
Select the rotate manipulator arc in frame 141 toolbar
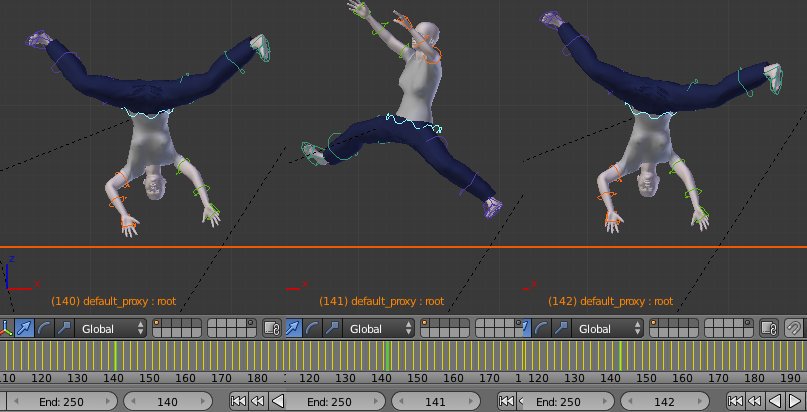pyautogui.click(x=313, y=328)
